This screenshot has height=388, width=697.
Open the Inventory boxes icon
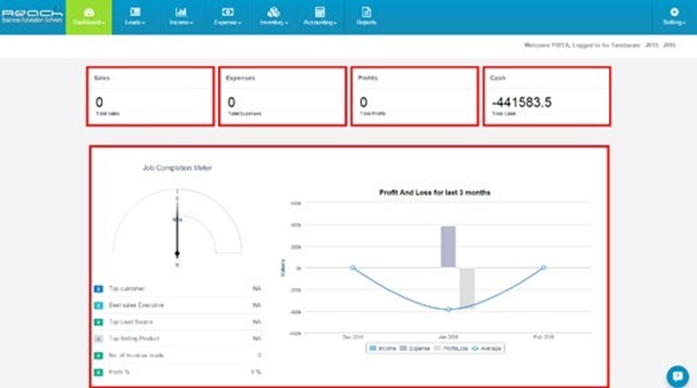point(274,12)
